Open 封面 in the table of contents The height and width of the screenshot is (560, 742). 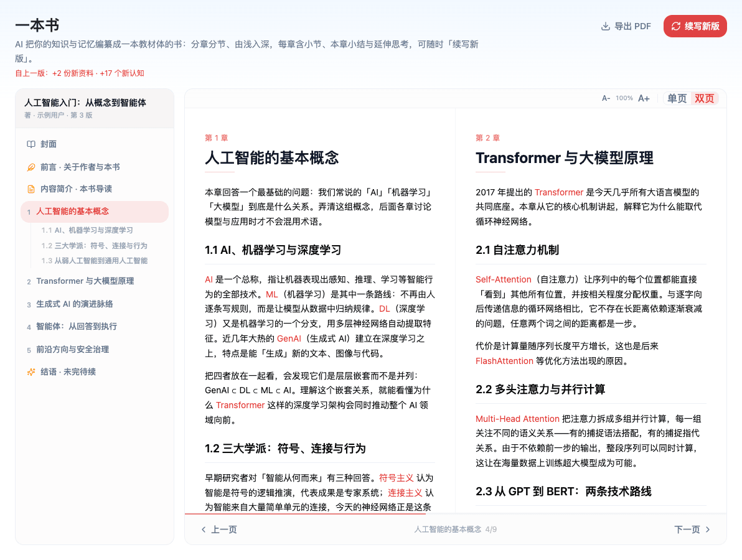pyautogui.click(x=95, y=144)
